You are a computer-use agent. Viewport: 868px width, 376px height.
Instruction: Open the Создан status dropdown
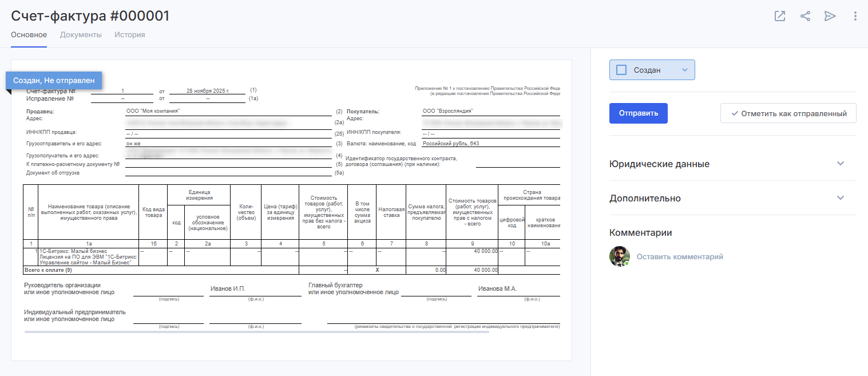[x=684, y=70]
